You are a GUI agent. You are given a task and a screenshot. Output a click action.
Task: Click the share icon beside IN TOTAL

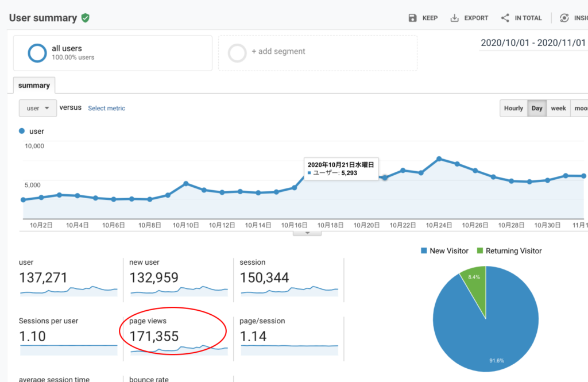pyautogui.click(x=505, y=18)
